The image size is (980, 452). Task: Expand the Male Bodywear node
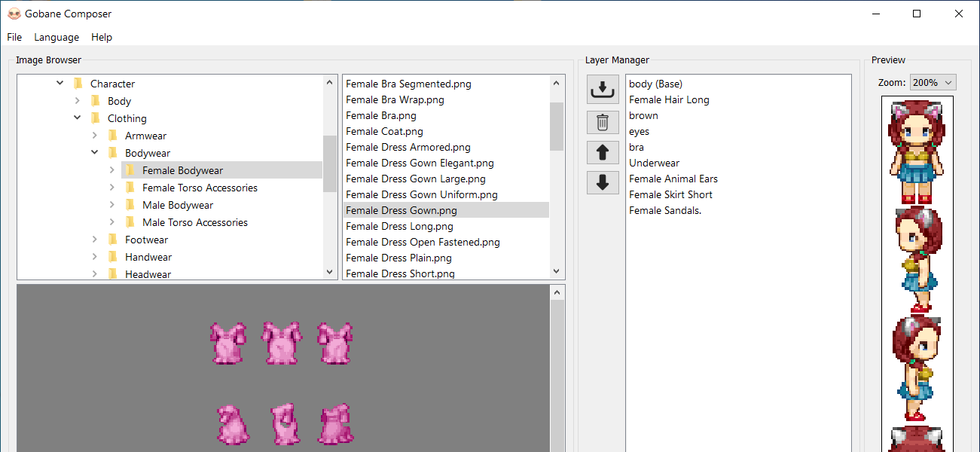tap(112, 205)
